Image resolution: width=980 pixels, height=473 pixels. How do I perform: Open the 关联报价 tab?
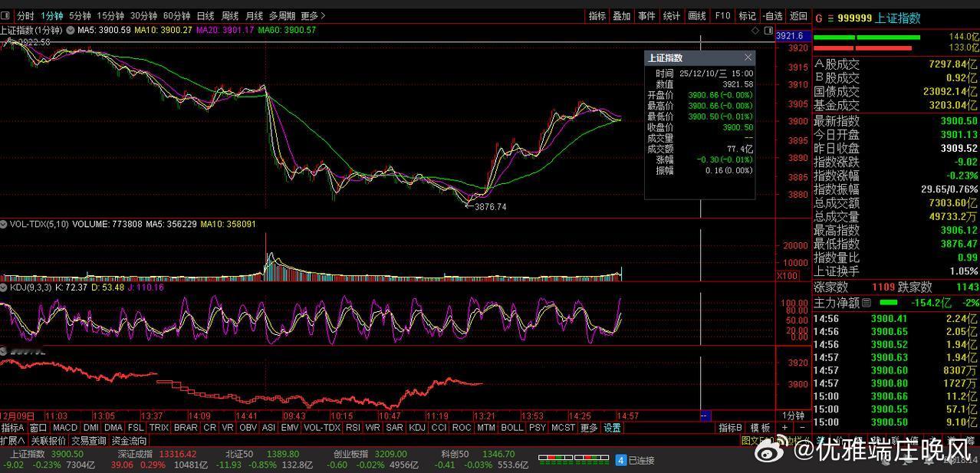click(x=48, y=441)
